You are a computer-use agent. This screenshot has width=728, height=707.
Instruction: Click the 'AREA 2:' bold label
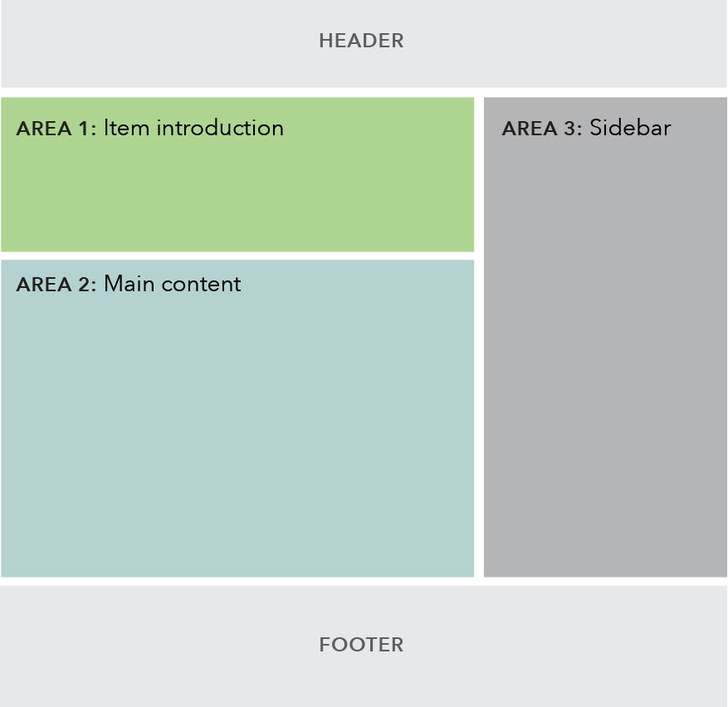click(56, 285)
